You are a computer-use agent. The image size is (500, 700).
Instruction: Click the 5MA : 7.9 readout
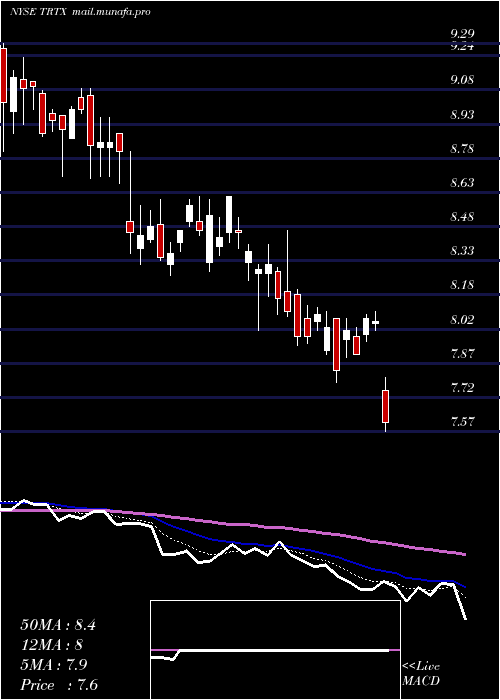[54, 665]
